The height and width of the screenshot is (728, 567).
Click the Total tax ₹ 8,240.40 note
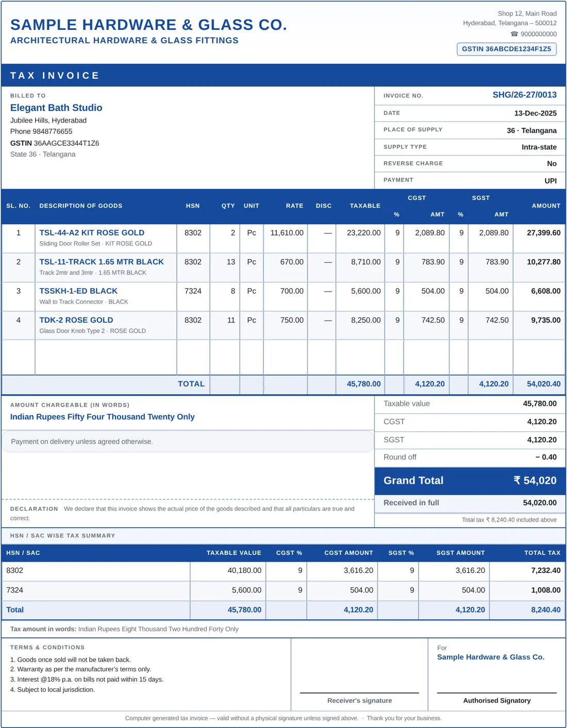click(509, 520)
